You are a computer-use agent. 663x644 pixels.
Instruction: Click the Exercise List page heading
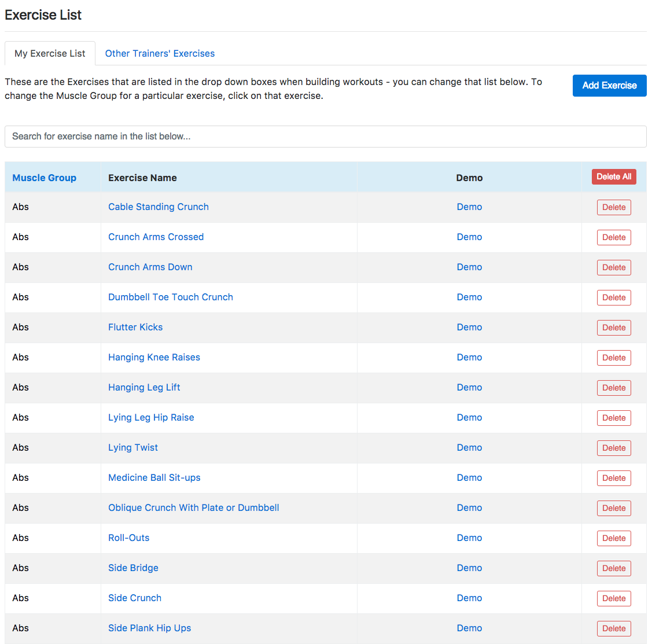coord(43,15)
